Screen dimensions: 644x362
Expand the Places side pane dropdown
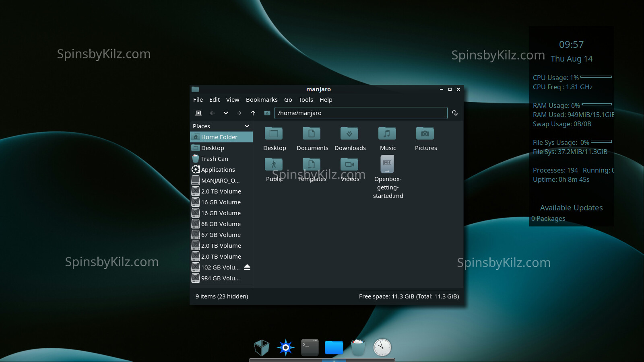tap(247, 126)
